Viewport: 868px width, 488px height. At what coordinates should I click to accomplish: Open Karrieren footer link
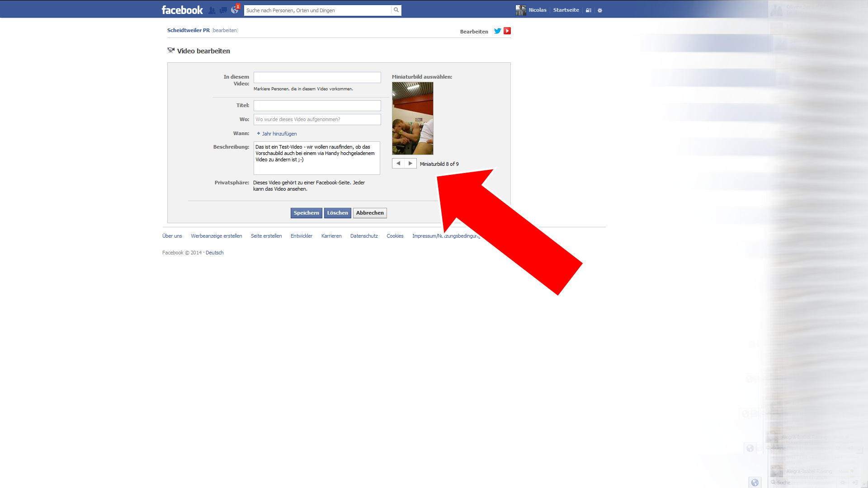[331, 236]
